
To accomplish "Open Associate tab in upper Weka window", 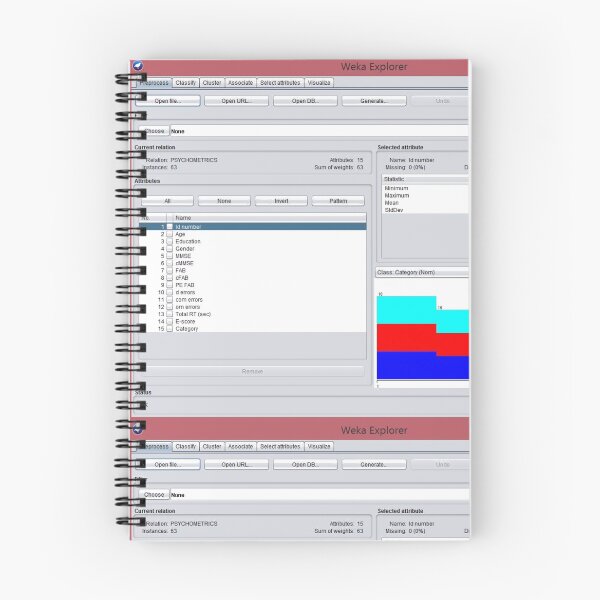I will tap(240, 83).
